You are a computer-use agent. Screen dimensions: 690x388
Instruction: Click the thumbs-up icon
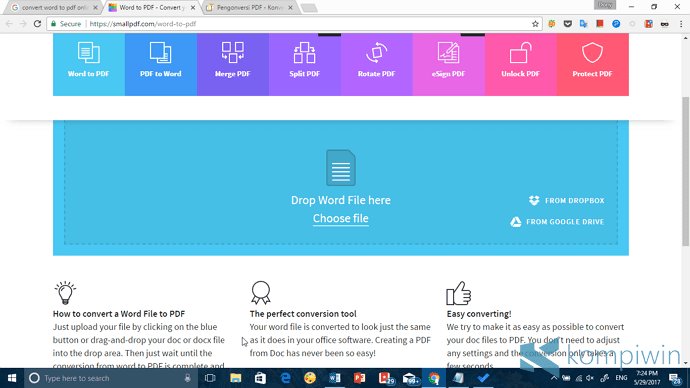coord(459,293)
